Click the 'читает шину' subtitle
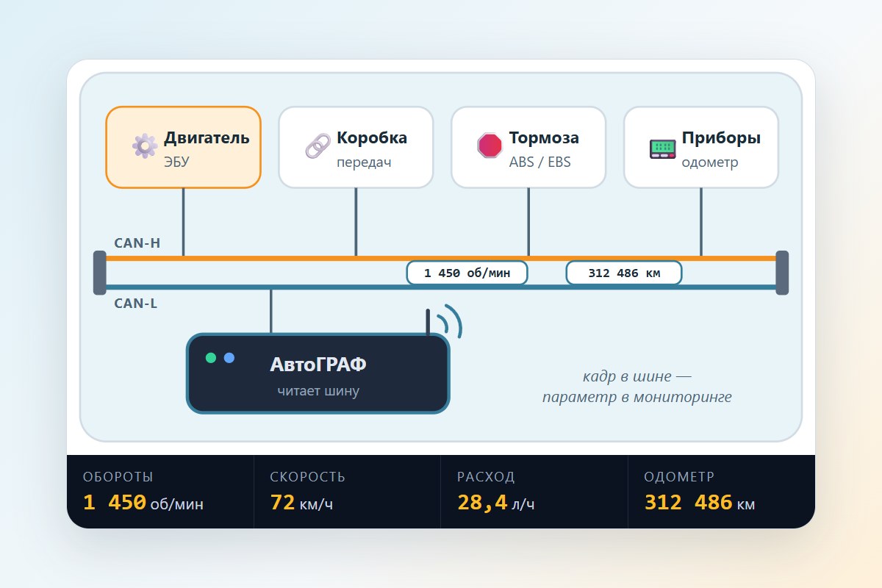This screenshot has width=882, height=588. [318, 391]
